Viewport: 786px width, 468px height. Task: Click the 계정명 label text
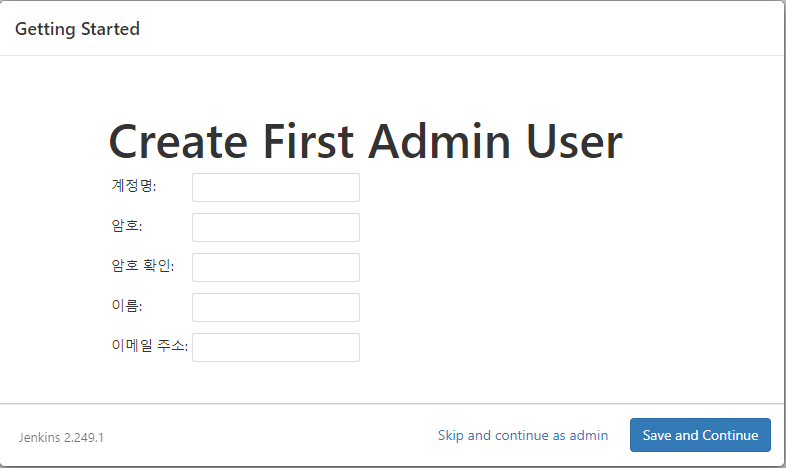click(133, 186)
